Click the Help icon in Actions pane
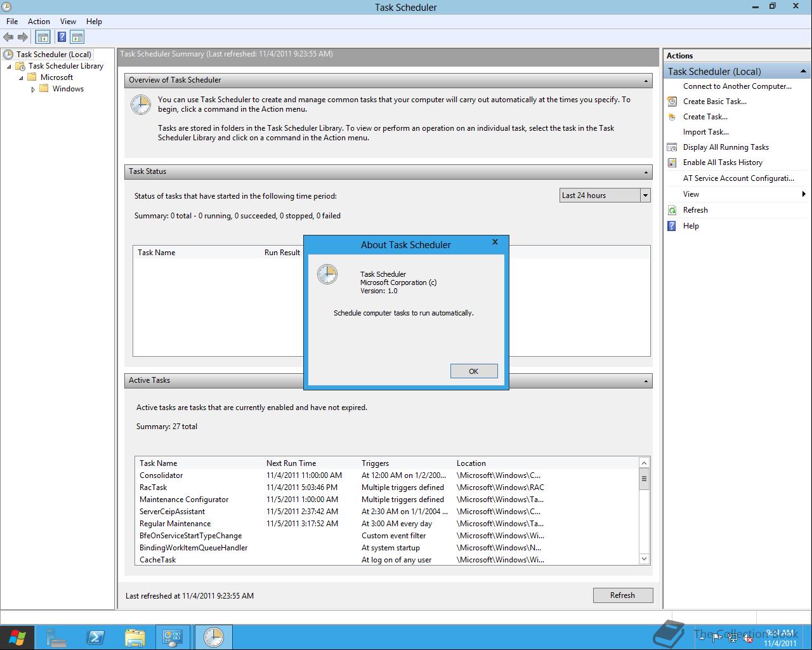Screen dimensions: 812x650 672,226
